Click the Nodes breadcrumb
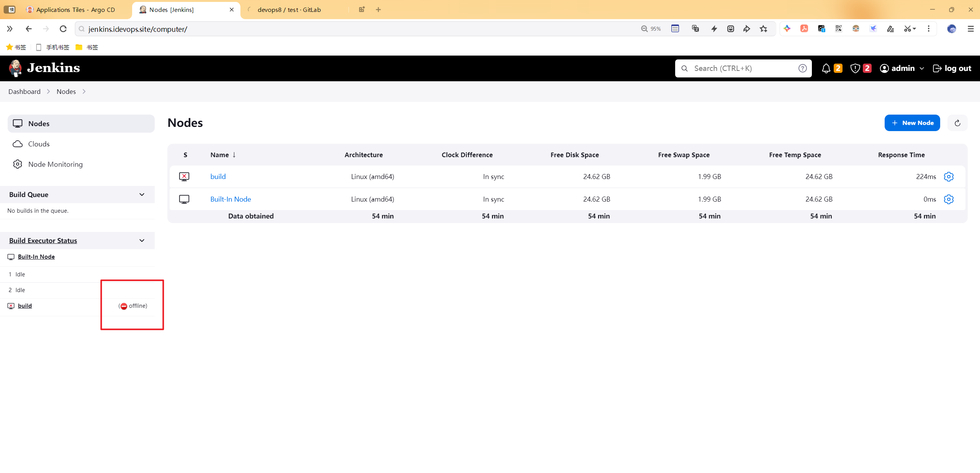Viewport: 980px width, 473px height. [x=66, y=92]
